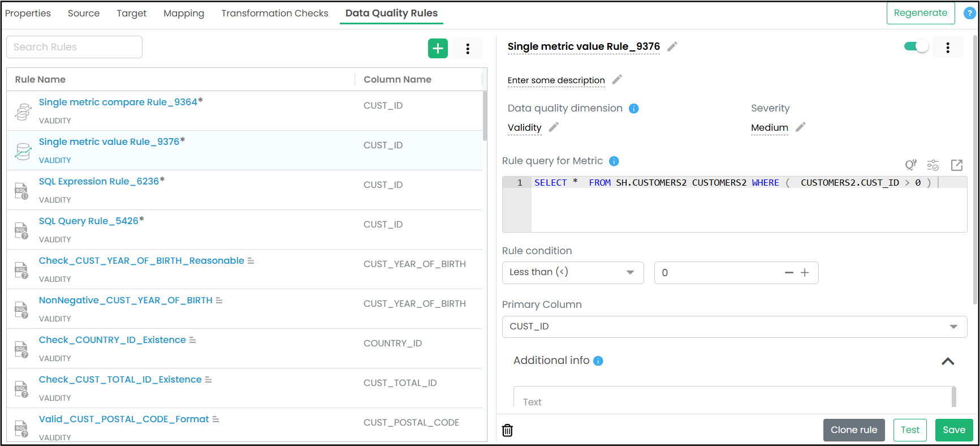This screenshot has width=980, height=446.
Task: Increase the rule condition value with plus
Action: coord(805,273)
